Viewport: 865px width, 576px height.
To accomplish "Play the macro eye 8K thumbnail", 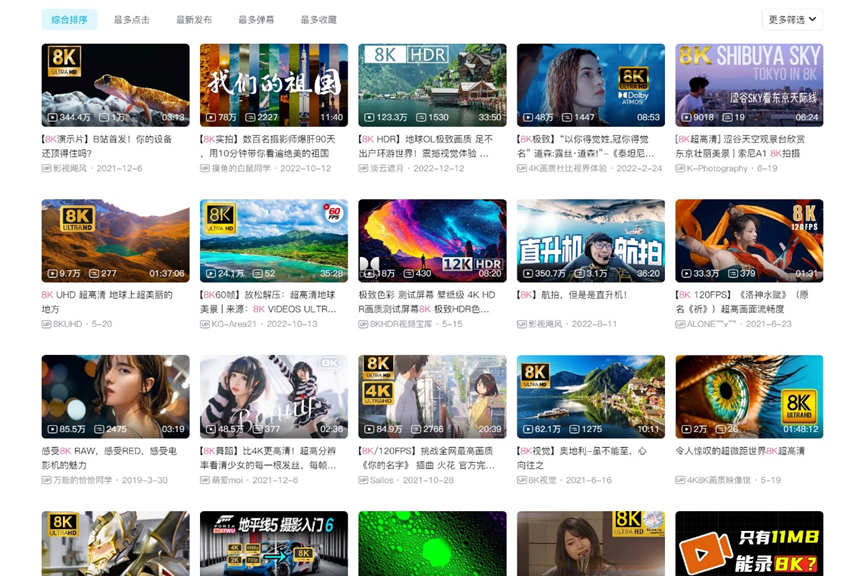I will pos(749,397).
